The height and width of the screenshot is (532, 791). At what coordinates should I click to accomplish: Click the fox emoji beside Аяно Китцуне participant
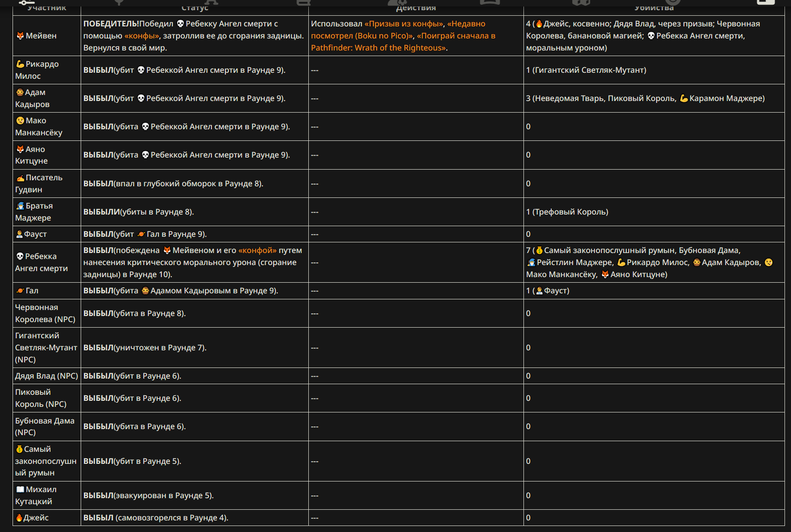[x=20, y=149]
